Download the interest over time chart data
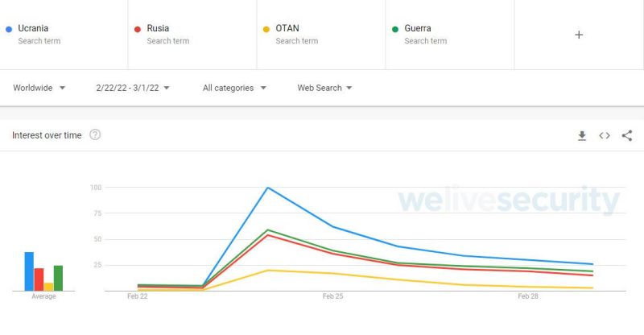 click(x=582, y=135)
